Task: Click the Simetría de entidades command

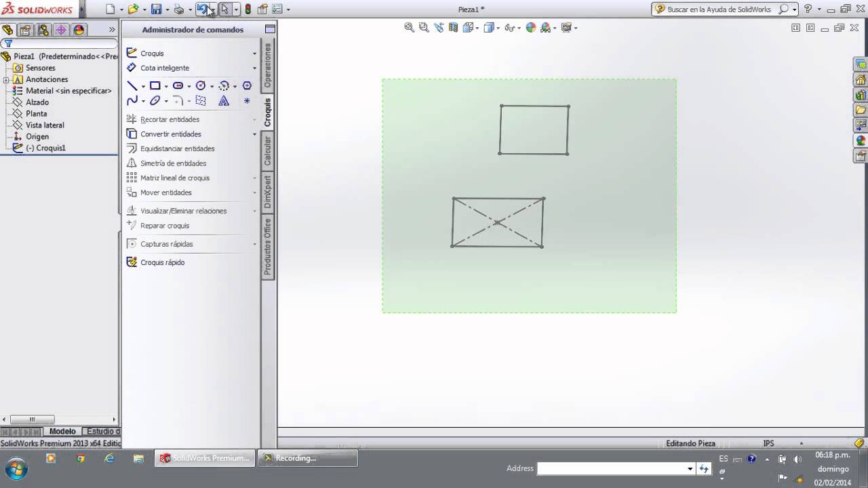Action: [x=167, y=163]
